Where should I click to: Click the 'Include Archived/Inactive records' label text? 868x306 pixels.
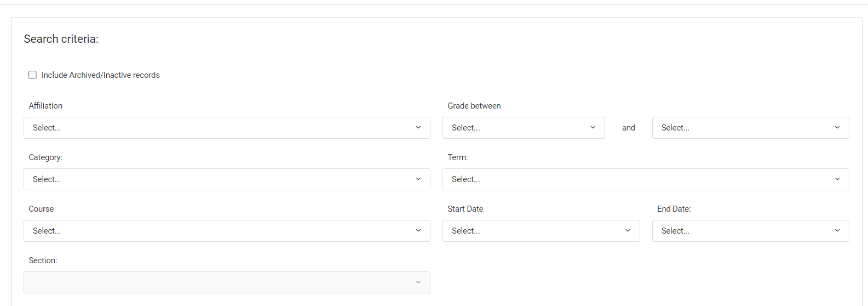101,75
